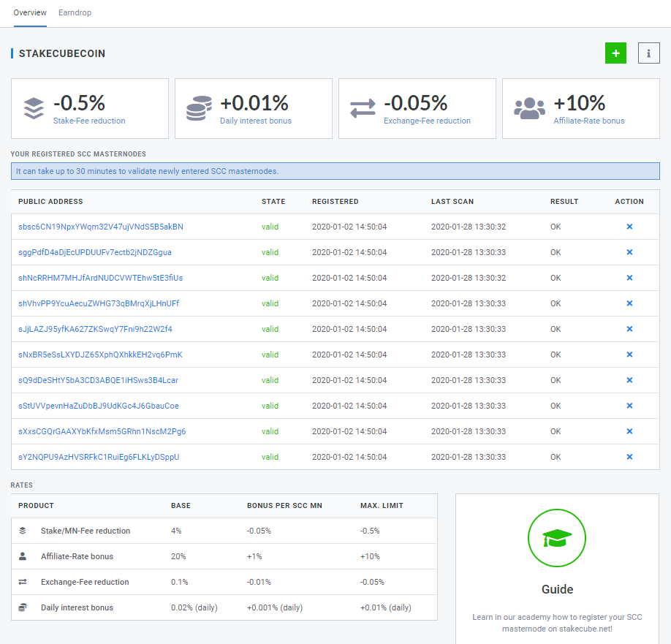Delete masternode sQ9dDeSHtY5bA3CD3ABQE1iHSws3B4Lcar
Viewport: 671px width, 644px height.
629,380
